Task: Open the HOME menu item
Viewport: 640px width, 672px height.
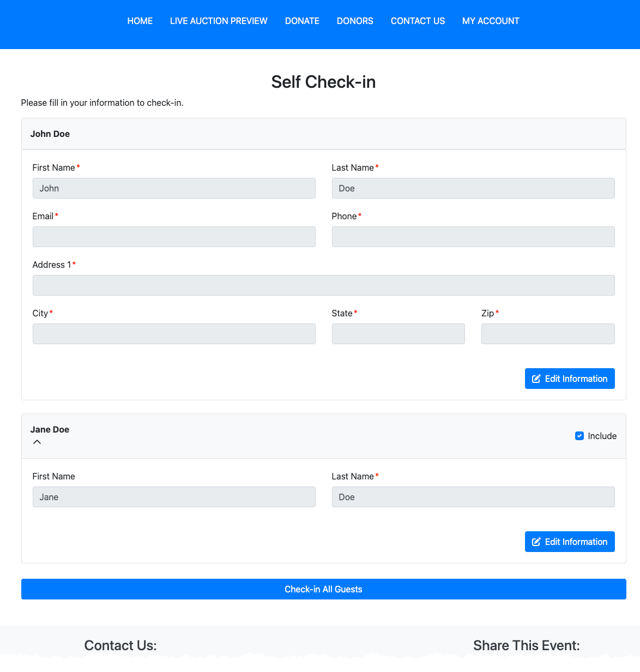Action: (140, 21)
